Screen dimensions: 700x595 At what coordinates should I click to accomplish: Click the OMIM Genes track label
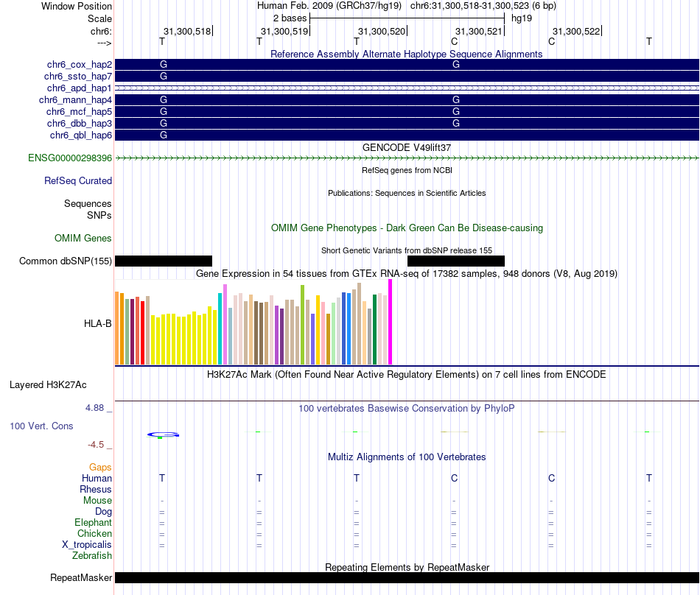pyautogui.click(x=83, y=238)
